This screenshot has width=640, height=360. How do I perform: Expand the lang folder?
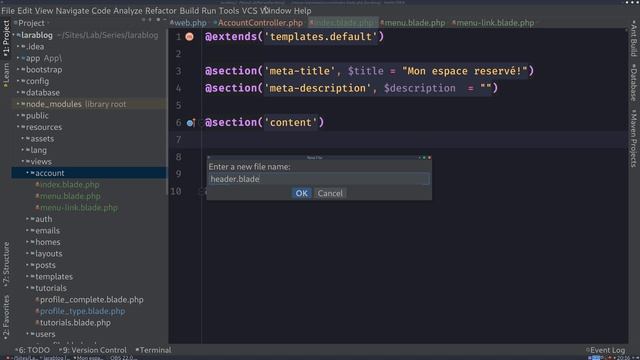[23, 150]
